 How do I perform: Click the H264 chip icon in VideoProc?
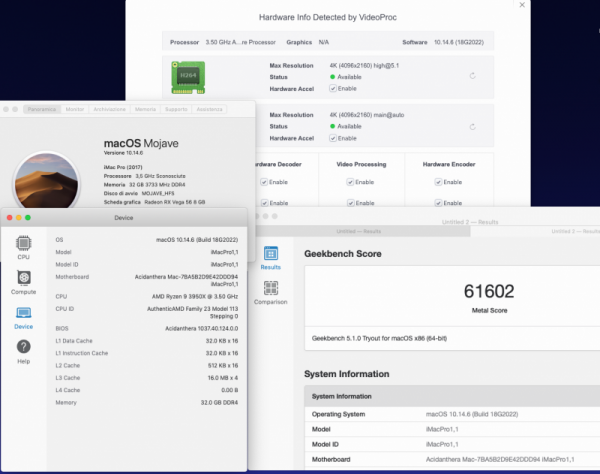[x=188, y=78]
